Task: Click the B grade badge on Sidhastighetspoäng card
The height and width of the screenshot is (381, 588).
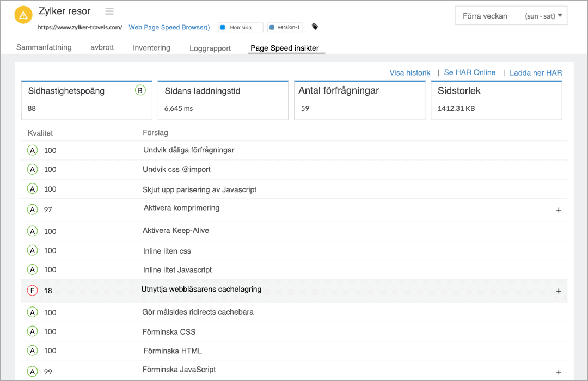Action: click(139, 91)
